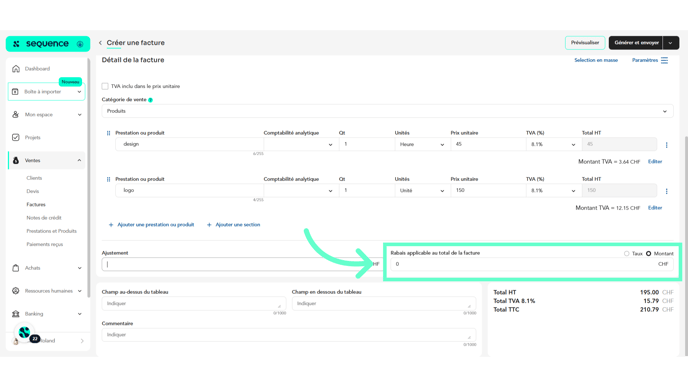Open the three-dot menu for the logo line
This screenshot has width=688, height=387.
(666, 191)
